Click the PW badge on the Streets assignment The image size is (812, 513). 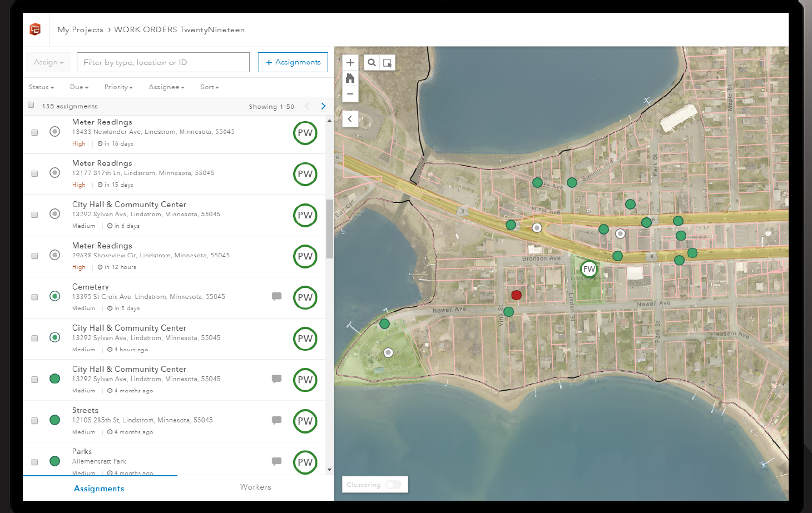click(x=305, y=421)
